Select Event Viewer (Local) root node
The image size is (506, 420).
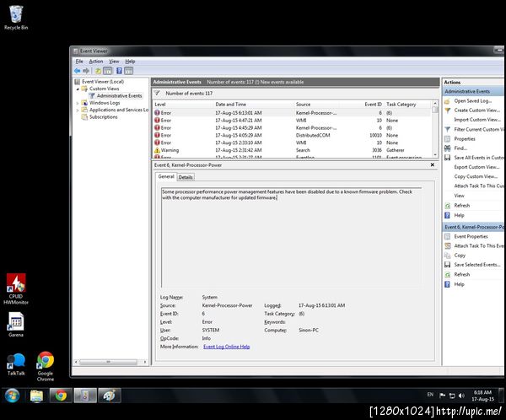click(103, 82)
